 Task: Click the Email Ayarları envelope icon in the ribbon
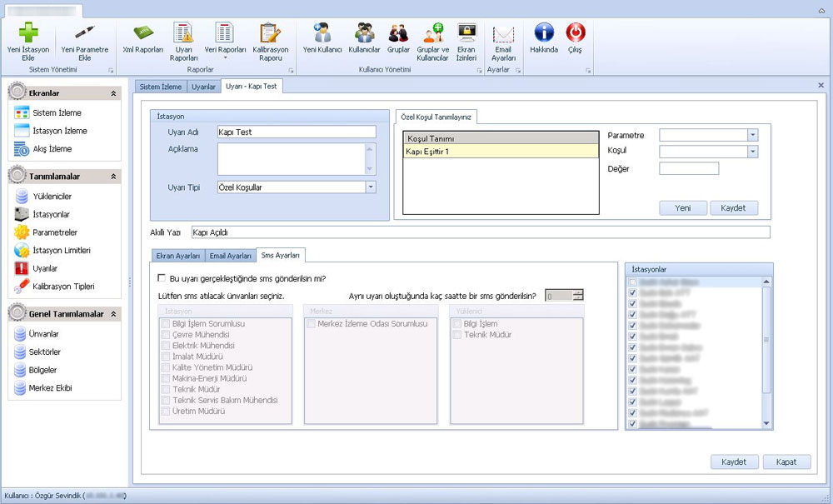(x=503, y=34)
